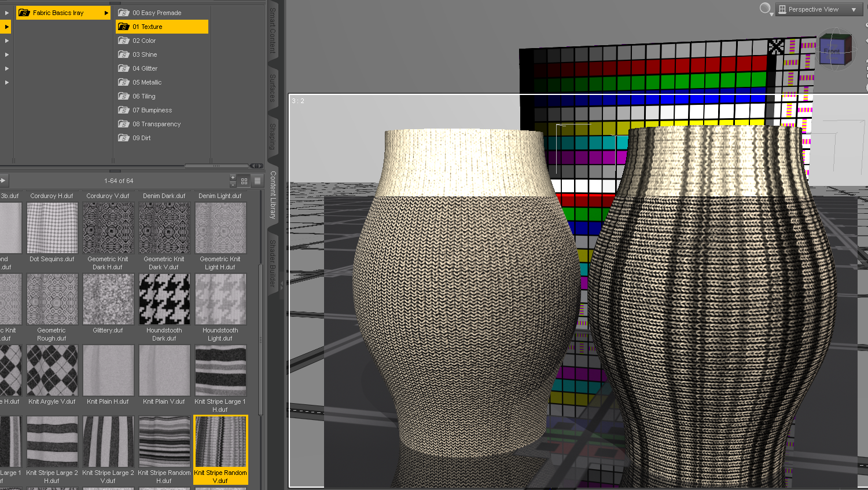Viewport: 868px width, 490px height.
Task: Expand the Fabric Basics Iray submenu arrow
Action: [x=106, y=13]
